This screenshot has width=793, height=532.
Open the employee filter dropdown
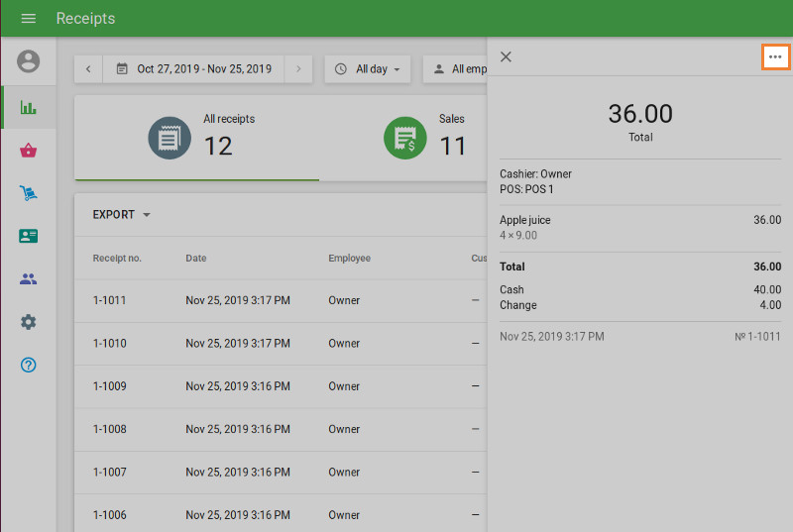pyautogui.click(x=456, y=69)
